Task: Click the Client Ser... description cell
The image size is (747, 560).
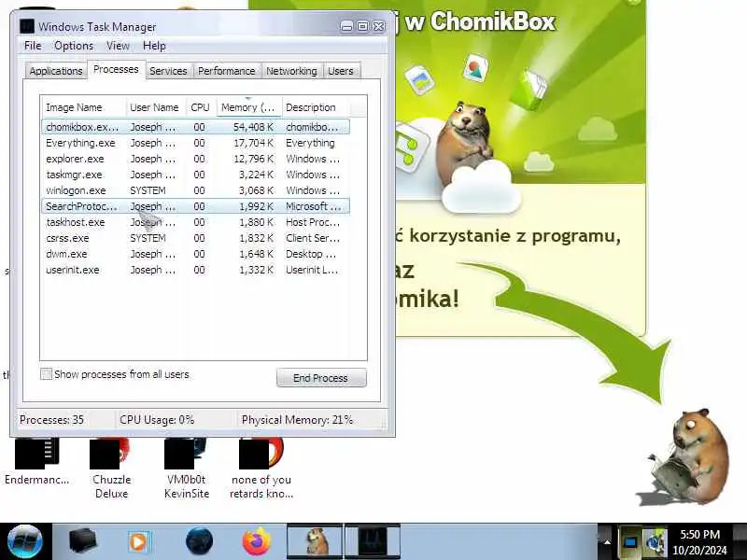Action: click(x=313, y=238)
